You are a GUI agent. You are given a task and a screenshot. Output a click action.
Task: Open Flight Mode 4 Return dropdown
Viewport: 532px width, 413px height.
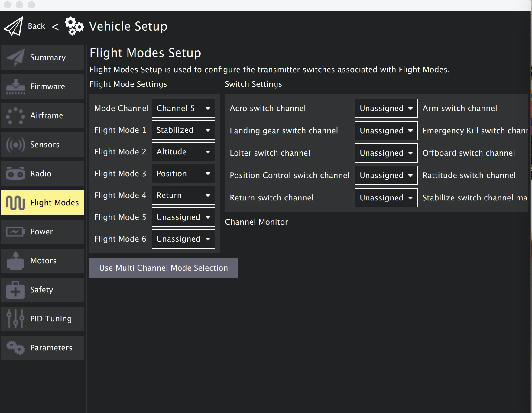(x=183, y=195)
